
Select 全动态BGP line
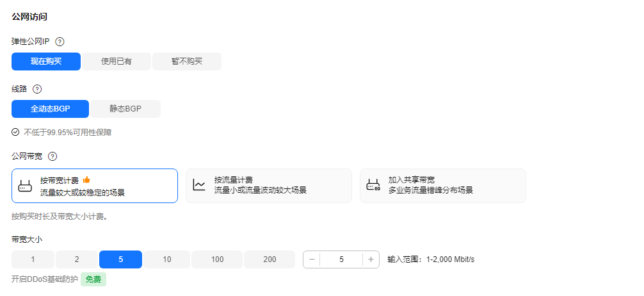click(50, 109)
